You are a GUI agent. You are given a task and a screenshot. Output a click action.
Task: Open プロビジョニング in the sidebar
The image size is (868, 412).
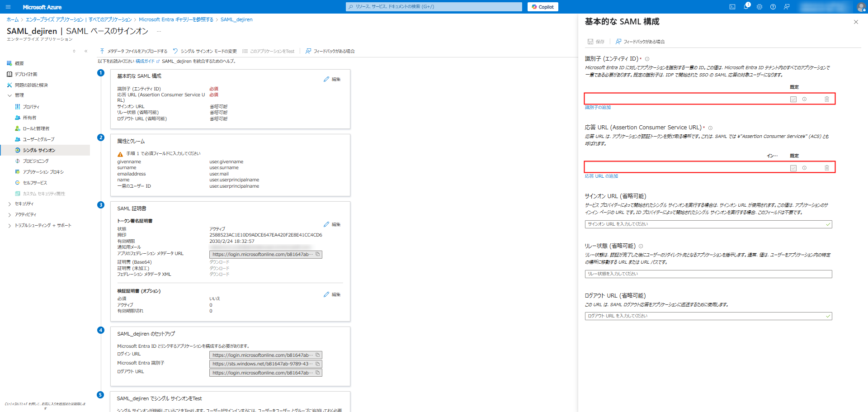click(x=36, y=161)
